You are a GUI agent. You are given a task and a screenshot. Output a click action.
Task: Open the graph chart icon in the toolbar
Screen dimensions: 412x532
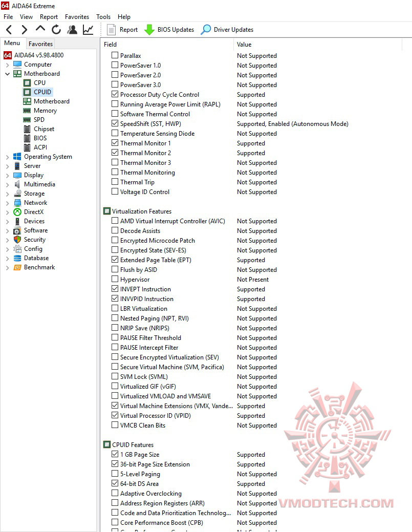tap(88, 30)
